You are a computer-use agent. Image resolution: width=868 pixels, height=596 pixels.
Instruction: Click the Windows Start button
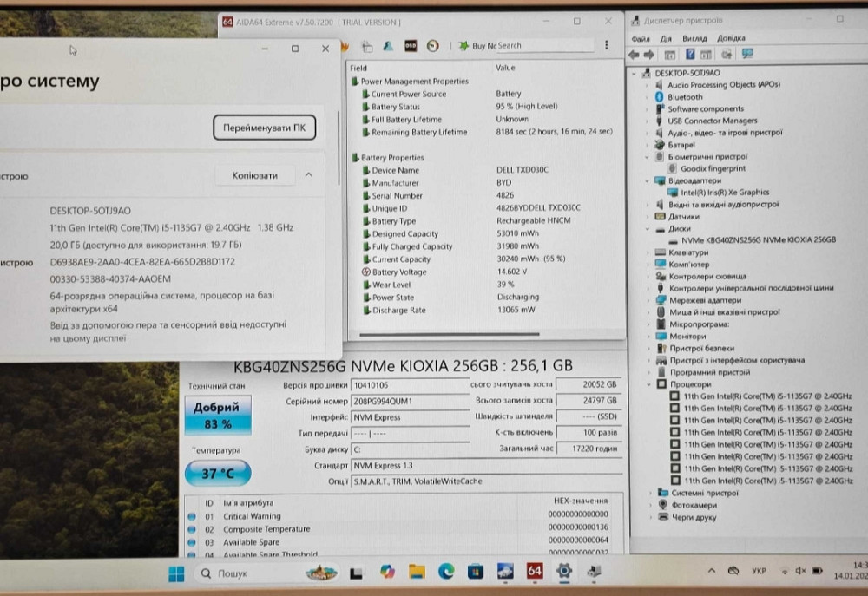coord(176,573)
